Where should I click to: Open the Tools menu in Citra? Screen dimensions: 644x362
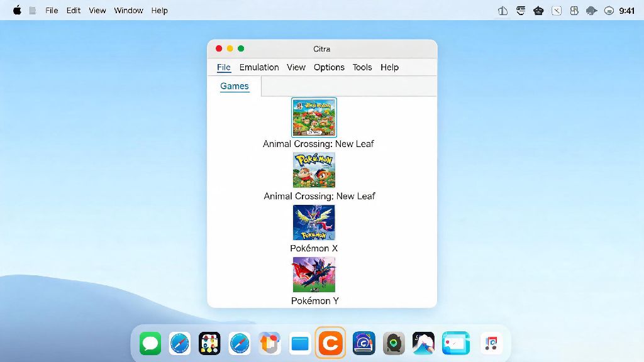[362, 67]
